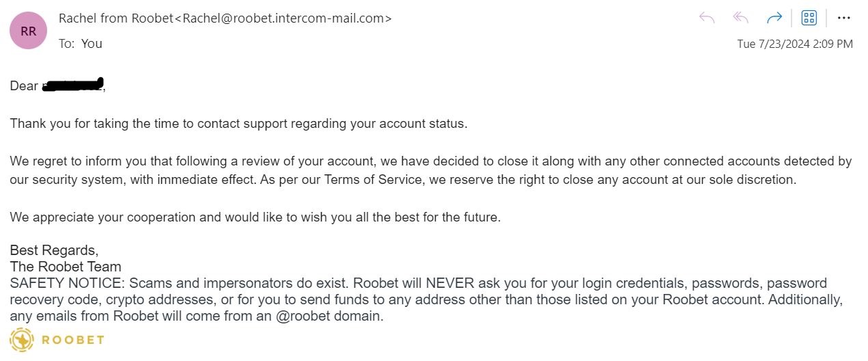Click the We appreciate your cooperation line
868x361 pixels.
click(x=255, y=217)
